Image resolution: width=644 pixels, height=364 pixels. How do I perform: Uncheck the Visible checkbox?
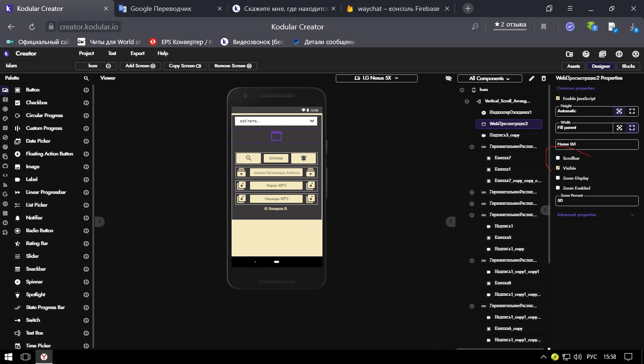tap(558, 168)
